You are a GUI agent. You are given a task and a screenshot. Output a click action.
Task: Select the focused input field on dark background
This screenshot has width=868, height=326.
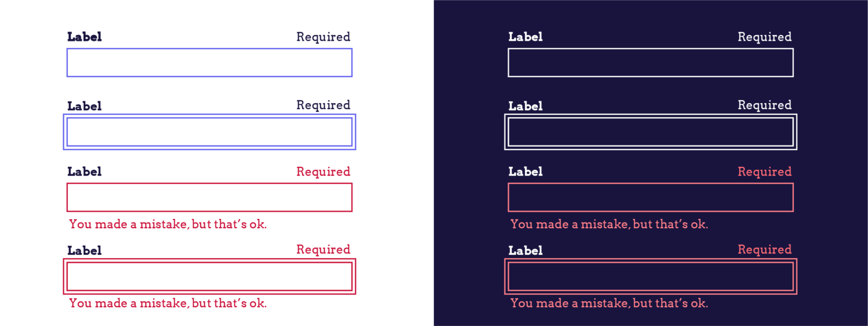(x=650, y=131)
